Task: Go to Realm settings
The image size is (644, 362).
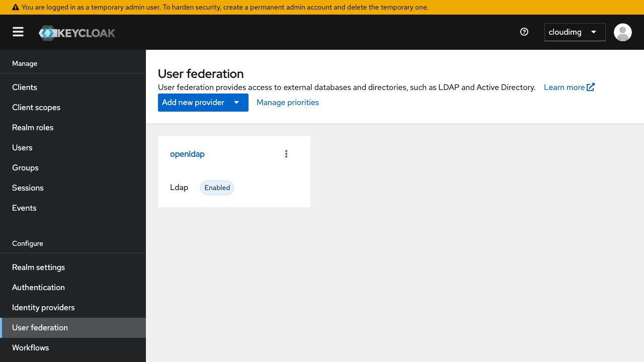Action: pos(73,267)
